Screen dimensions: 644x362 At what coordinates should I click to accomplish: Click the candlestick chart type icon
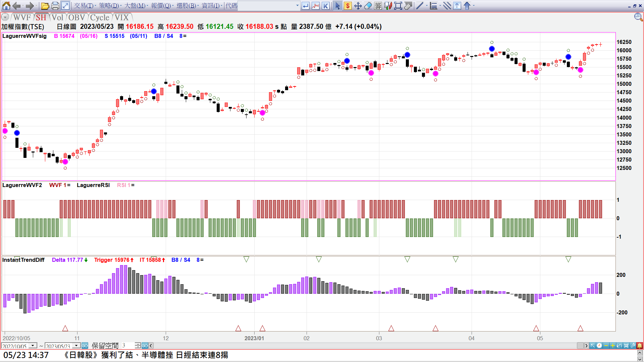point(388,6)
